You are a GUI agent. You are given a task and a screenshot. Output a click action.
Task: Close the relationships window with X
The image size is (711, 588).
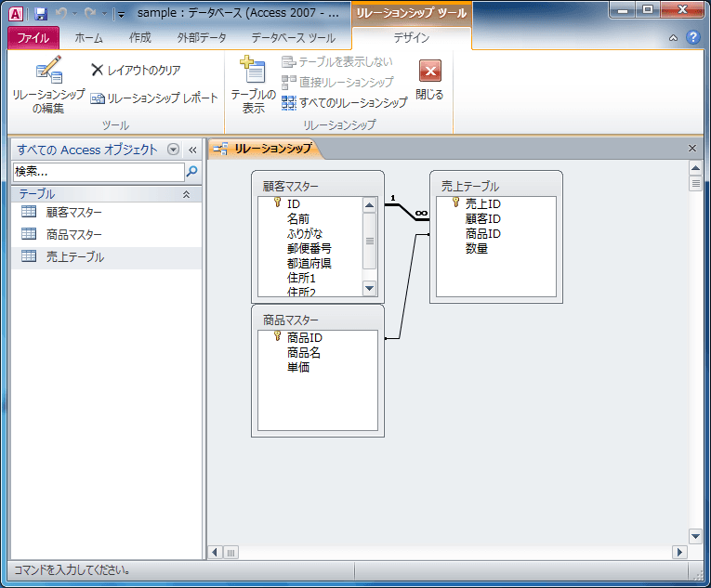click(692, 149)
